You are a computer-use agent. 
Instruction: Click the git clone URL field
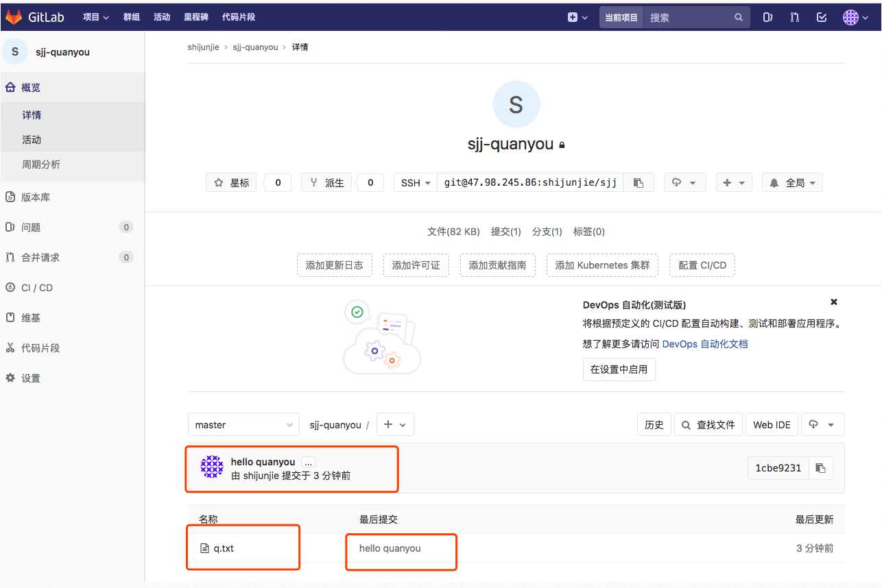(x=530, y=182)
